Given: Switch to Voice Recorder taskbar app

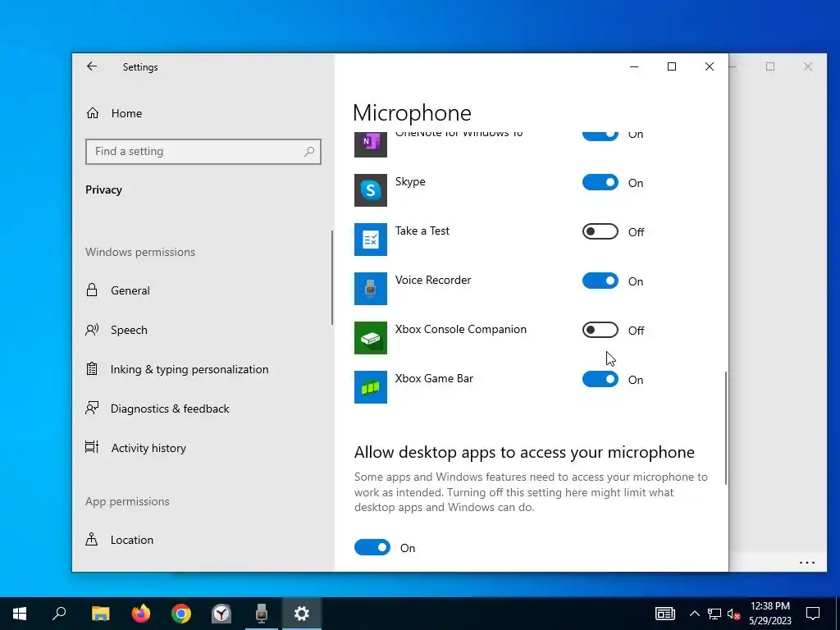Looking at the screenshot, I should pos(262,614).
